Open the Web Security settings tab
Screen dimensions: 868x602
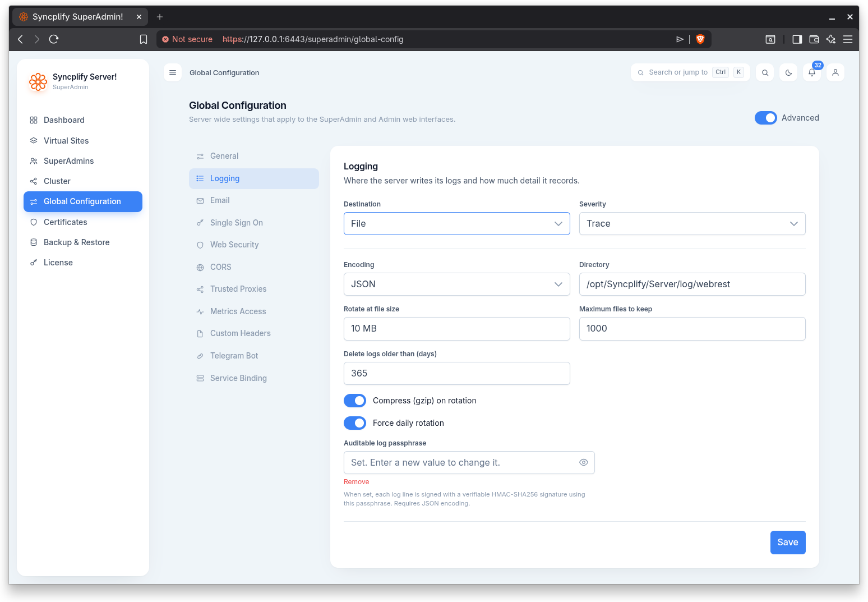(x=254, y=245)
